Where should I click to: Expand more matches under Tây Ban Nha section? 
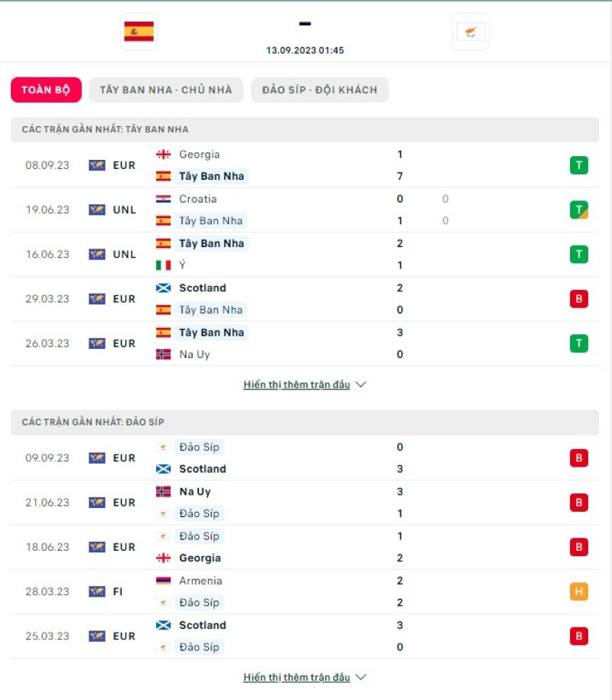297,385
